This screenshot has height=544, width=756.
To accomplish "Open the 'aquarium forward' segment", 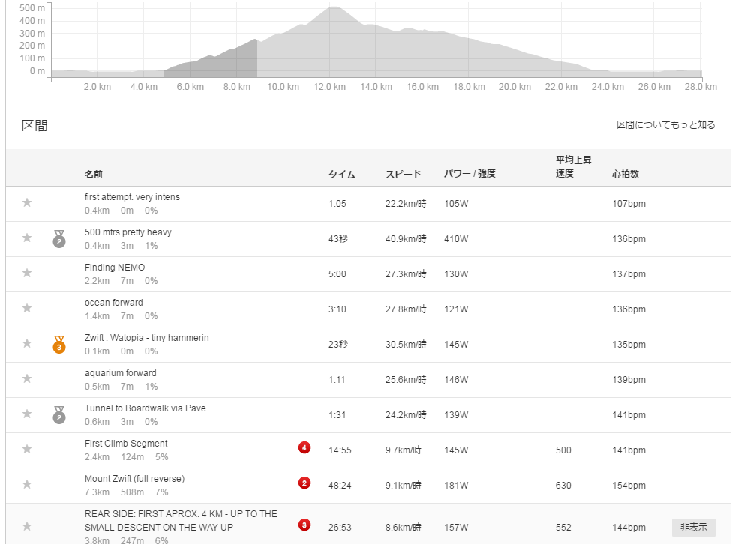I will 121,372.
